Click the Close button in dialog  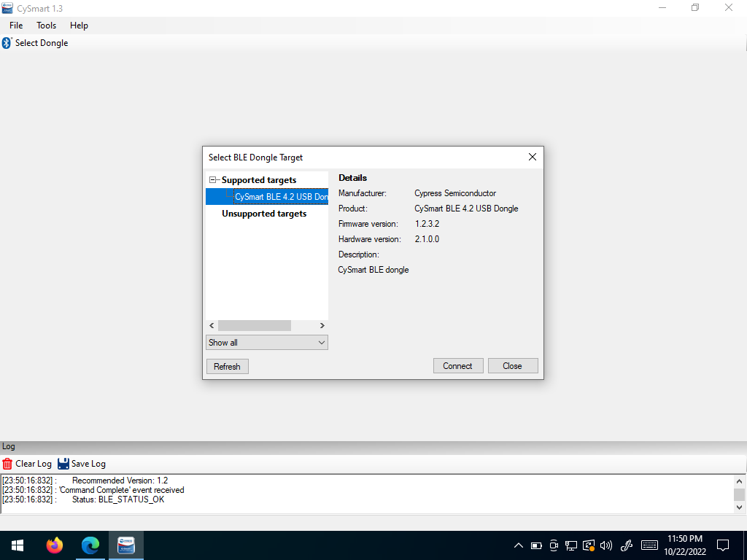[x=513, y=366]
